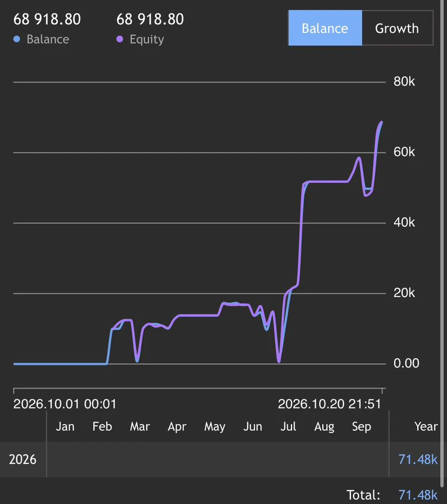Click the end date 2026.10.20 21:51
Screen dimensions: 447x504
click(330, 404)
